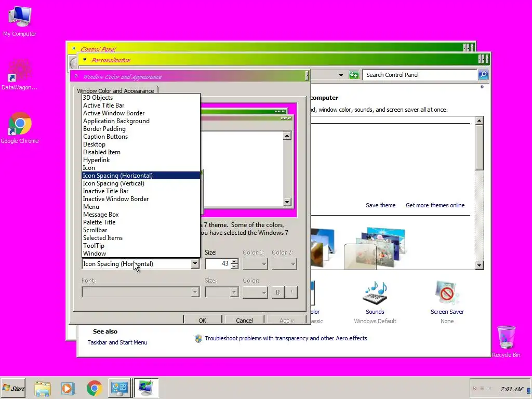Viewport: 532px width, 399px height.
Task: Choose Application Background item
Action: 141,121
